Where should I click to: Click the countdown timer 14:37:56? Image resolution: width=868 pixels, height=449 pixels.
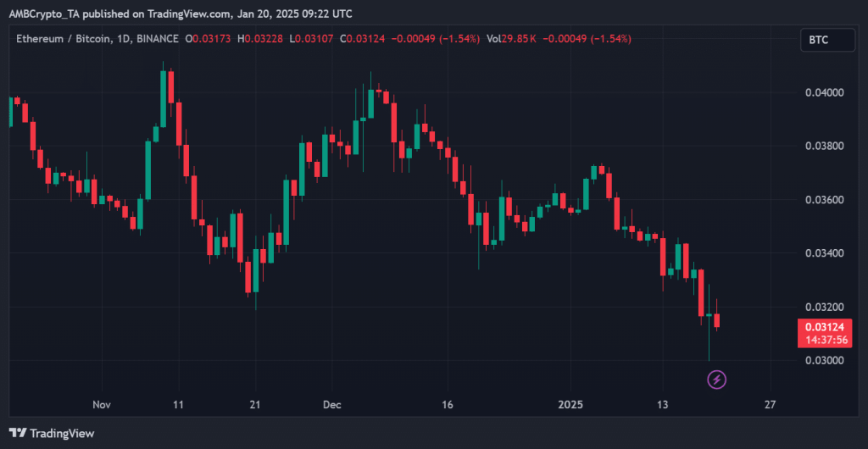pyautogui.click(x=828, y=340)
